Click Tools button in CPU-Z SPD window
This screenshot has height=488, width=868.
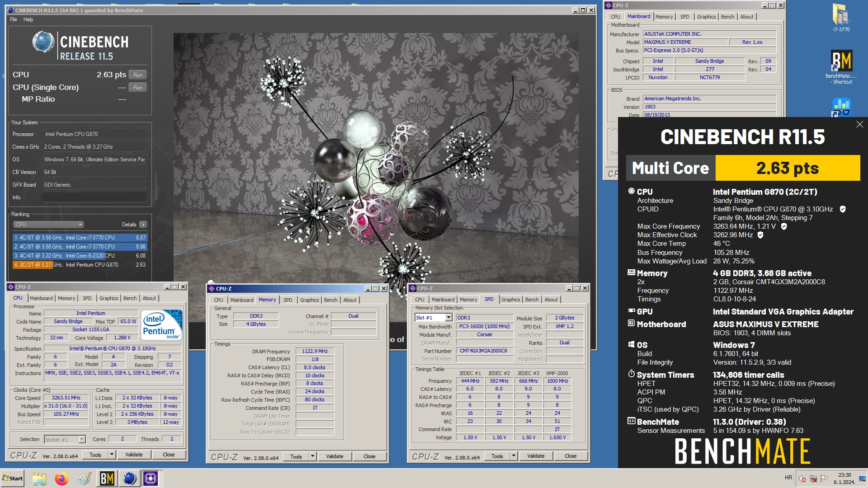(x=497, y=456)
